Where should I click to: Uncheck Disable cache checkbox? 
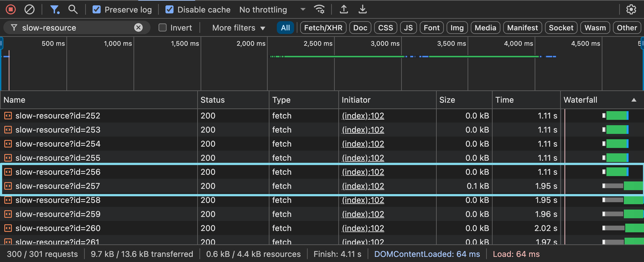click(169, 9)
